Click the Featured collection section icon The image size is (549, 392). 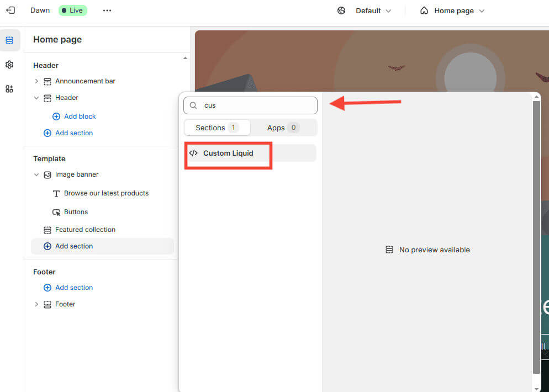click(x=47, y=230)
